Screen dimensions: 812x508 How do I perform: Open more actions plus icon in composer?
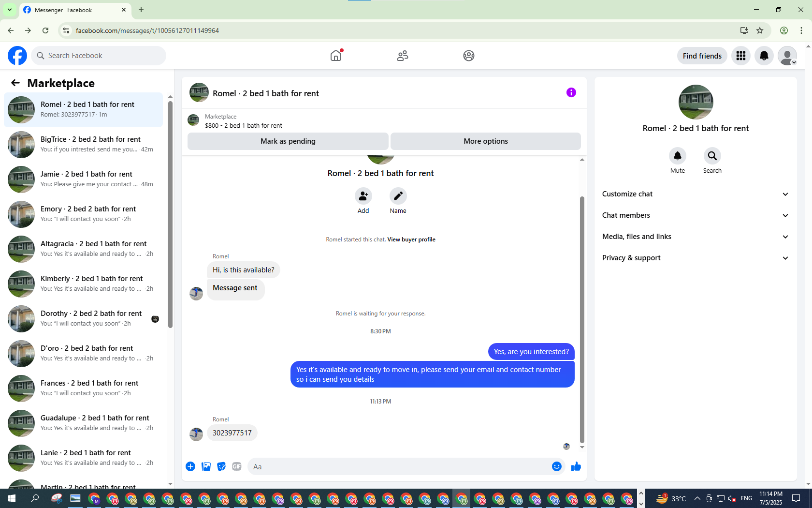pyautogui.click(x=190, y=466)
